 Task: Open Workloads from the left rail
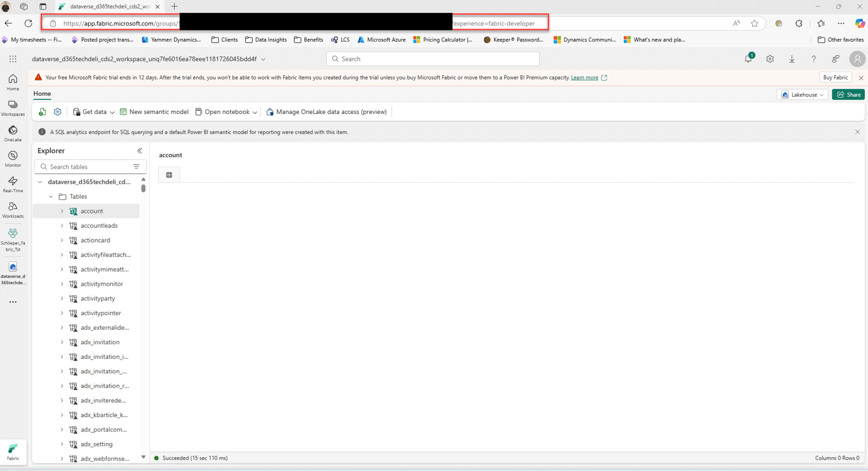(13, 210)
